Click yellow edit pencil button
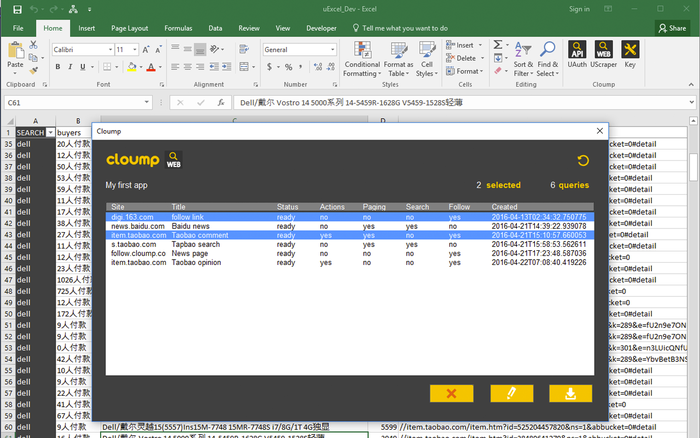This screenshot has height=438, width=700. coord(512,393)
